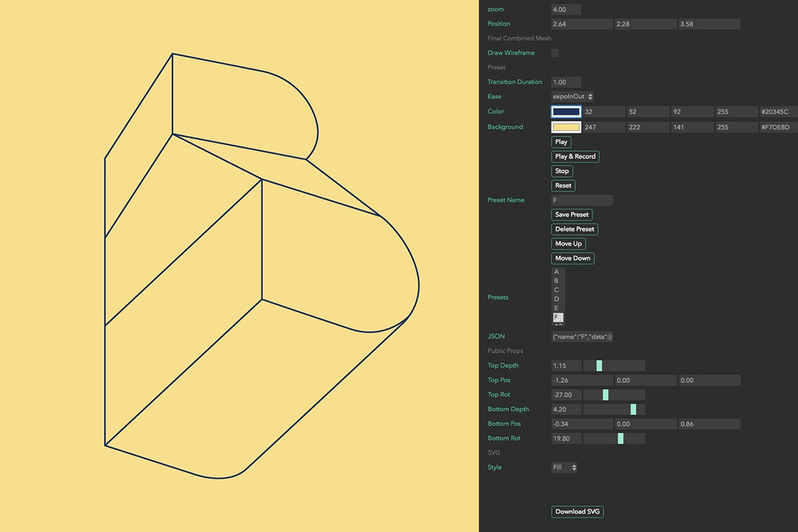Click the dark blue Color swatch
Viewport: 798px width, 532px height.
[566, 112]
